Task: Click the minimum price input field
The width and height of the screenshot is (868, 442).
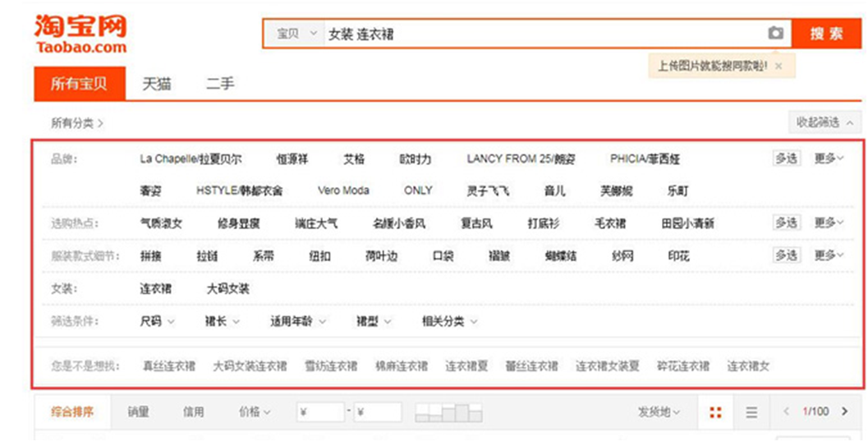Action: [x=320, y=412]
